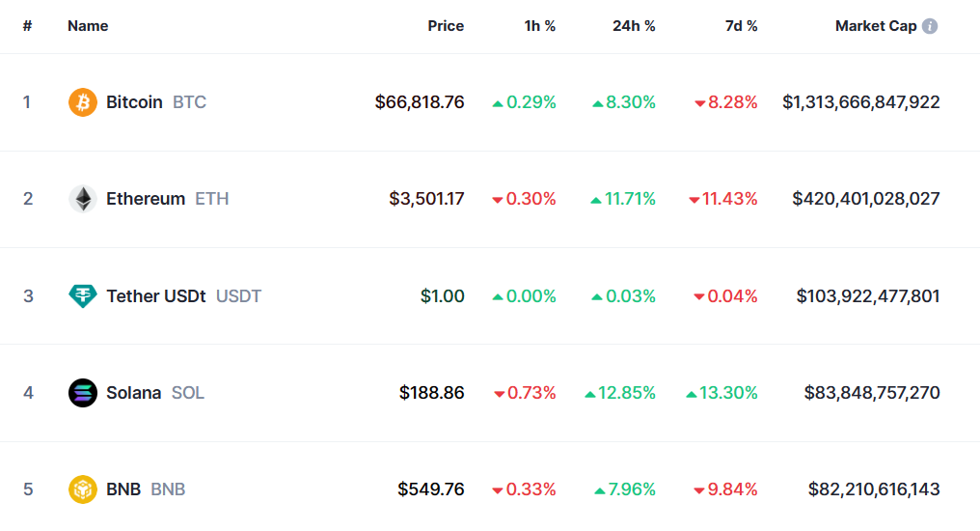Sort by Market Cap column header
Viewport: 980px width, 531px height.
tap(876, 26)
